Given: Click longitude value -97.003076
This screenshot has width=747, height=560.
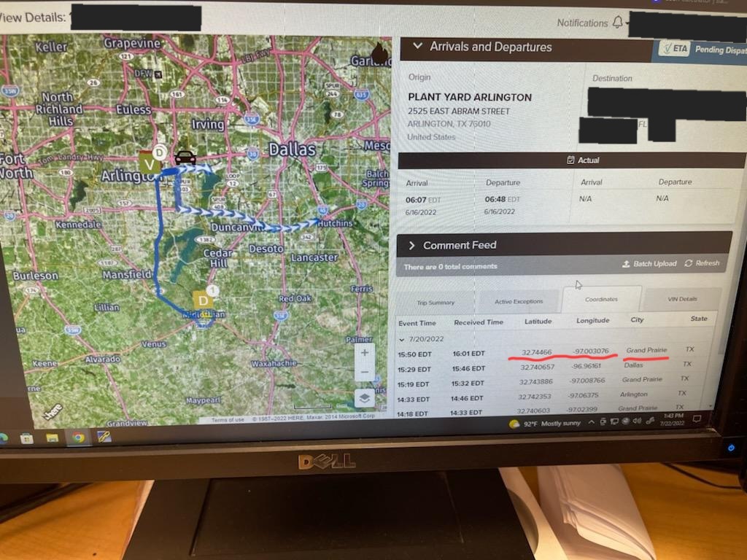Looking at the screenshot, I should [591, 351].
